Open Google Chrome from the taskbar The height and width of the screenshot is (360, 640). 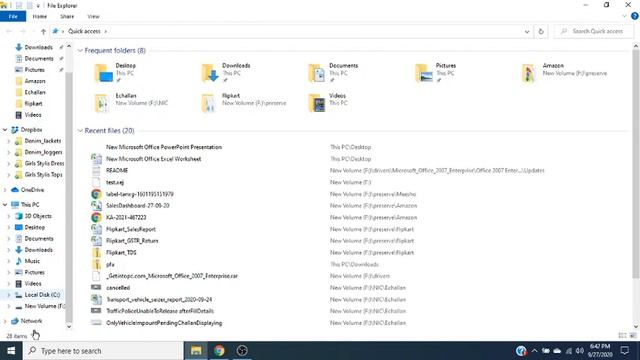pyautogui.click(x=219, y=351)
